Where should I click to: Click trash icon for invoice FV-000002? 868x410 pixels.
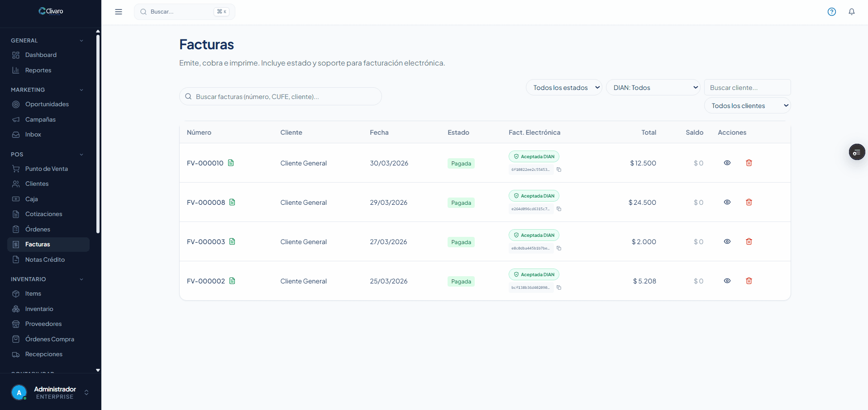[749, 281]
